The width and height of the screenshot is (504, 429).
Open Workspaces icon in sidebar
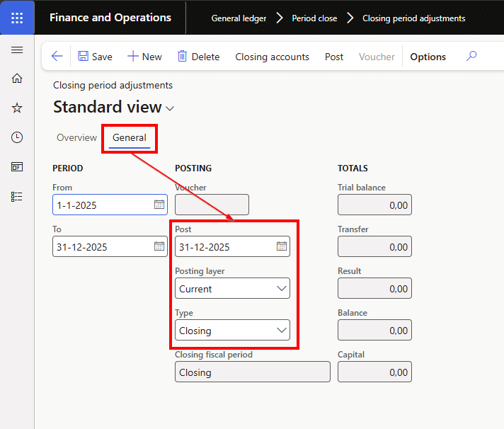point(17,167)
